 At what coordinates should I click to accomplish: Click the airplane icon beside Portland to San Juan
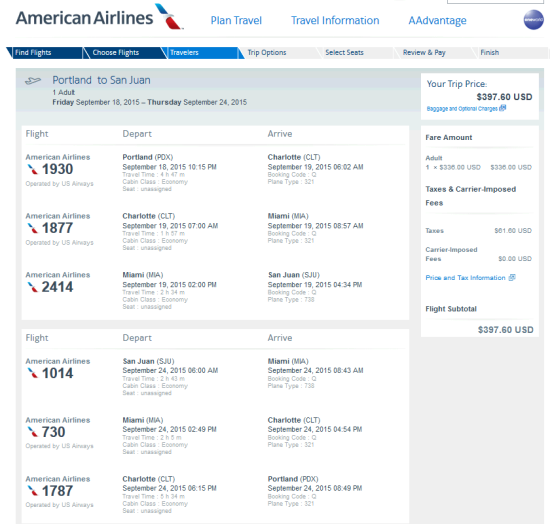click(x=33, y=81)
